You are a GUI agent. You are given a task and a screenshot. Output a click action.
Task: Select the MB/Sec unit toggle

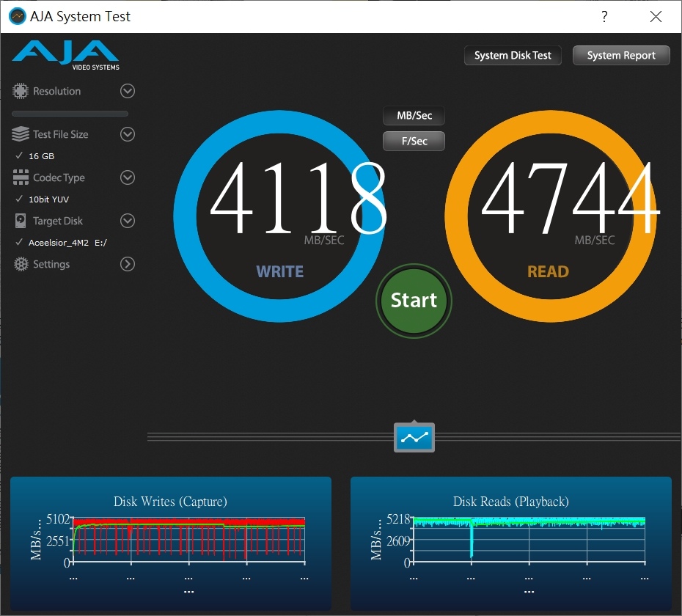click(x=414, y=116)
